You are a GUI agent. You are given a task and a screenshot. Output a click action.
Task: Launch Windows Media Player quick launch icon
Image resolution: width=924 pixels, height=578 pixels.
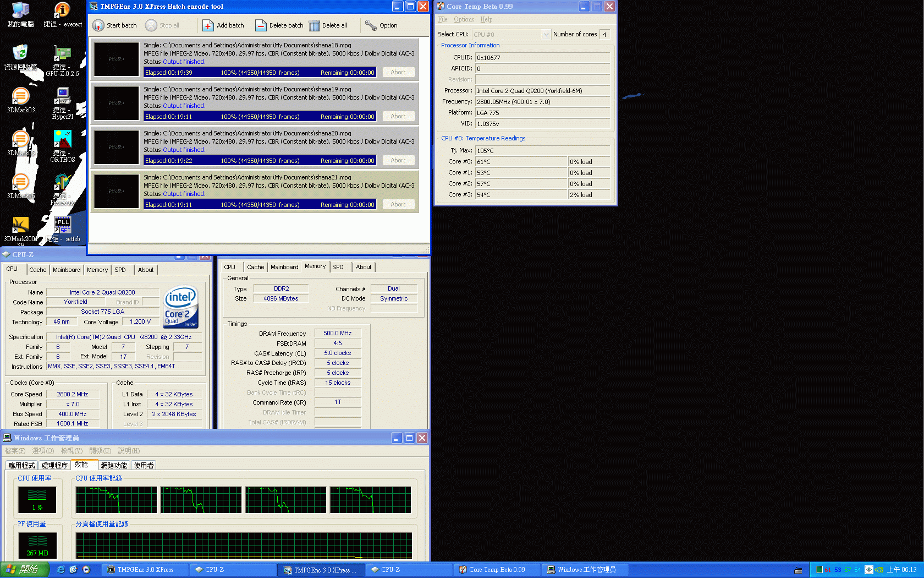coord(86,570)
